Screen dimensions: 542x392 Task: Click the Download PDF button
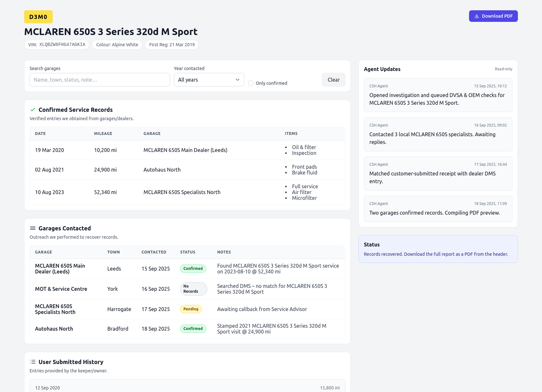click(493, 16)
